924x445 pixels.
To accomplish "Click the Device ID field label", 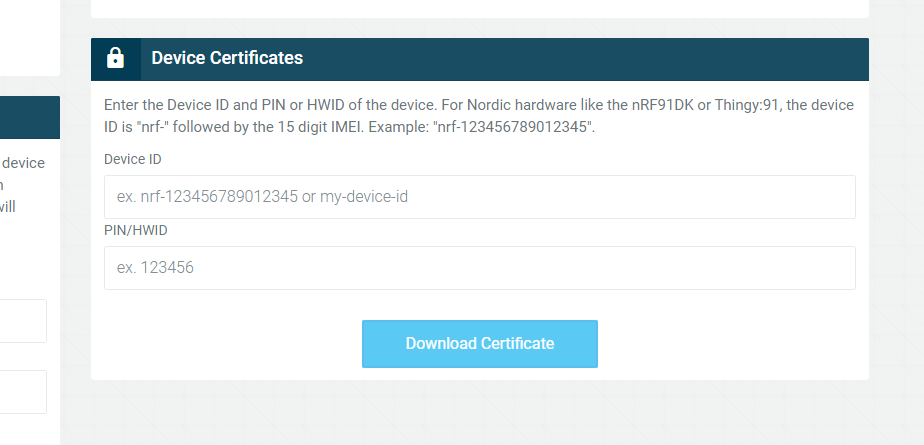I will click(x=133, y=159).
